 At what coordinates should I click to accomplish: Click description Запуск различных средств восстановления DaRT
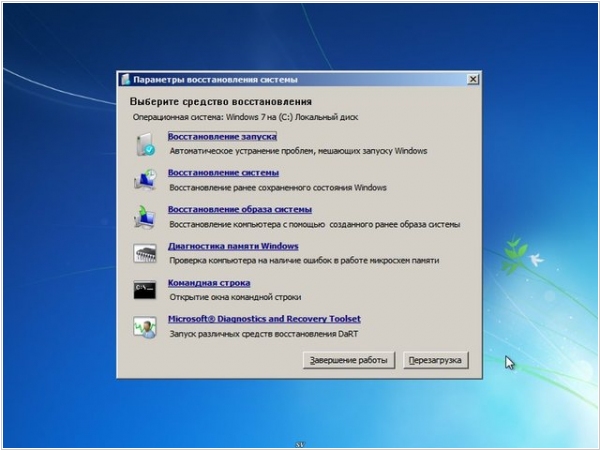pos(264,334)
